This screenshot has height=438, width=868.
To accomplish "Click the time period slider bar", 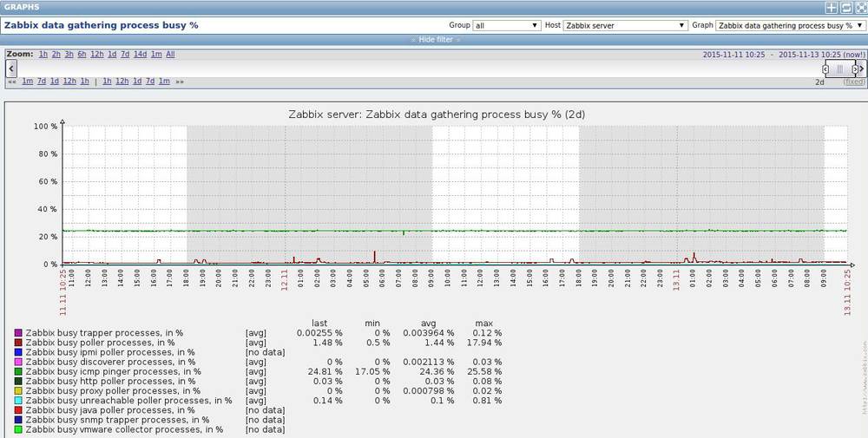I will click(x=839, y=69).
